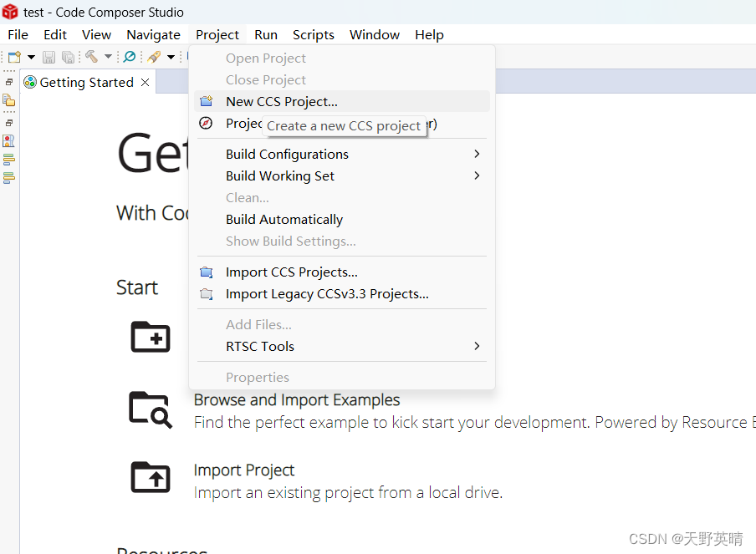Click the New wizard toolbar icon
Screen dimensions: 756x554
click(14, 57)
